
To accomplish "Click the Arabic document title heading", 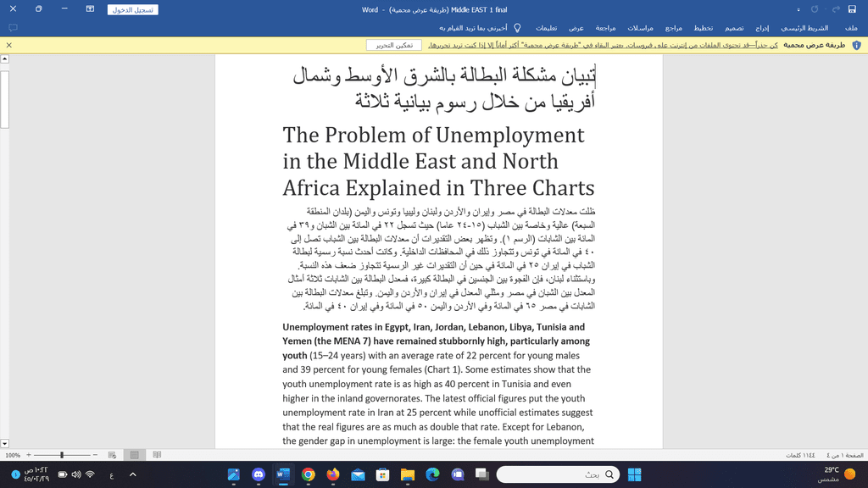I will [444, 88].
